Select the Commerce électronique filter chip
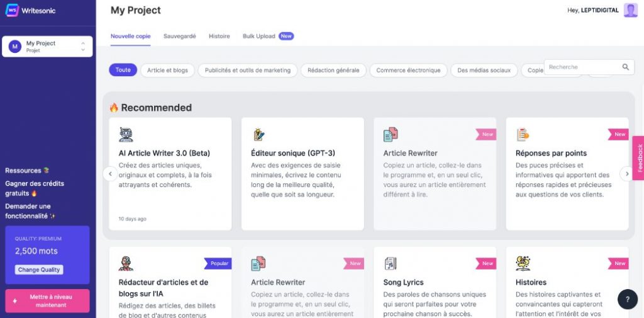This screenshot has width=644, height=318. tap(408, 71)
